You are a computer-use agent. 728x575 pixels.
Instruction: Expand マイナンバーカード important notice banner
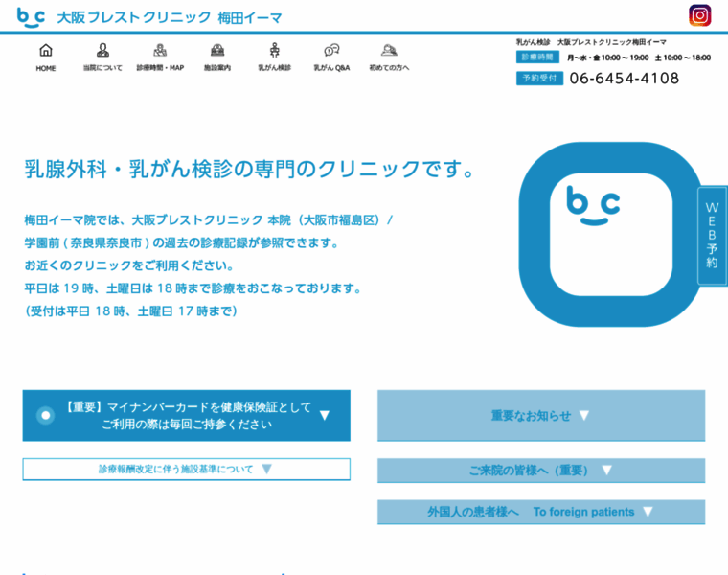[x=186, y=415]
